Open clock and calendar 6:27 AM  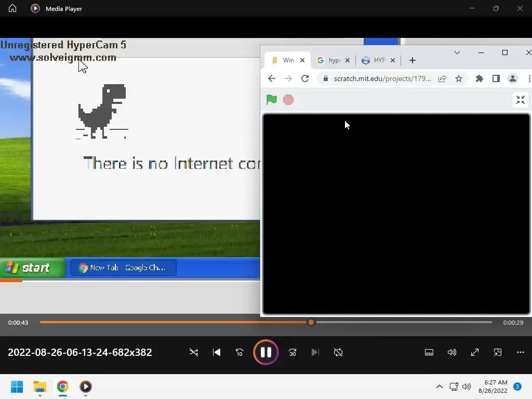pyautogui.click(x=493, y=387)
